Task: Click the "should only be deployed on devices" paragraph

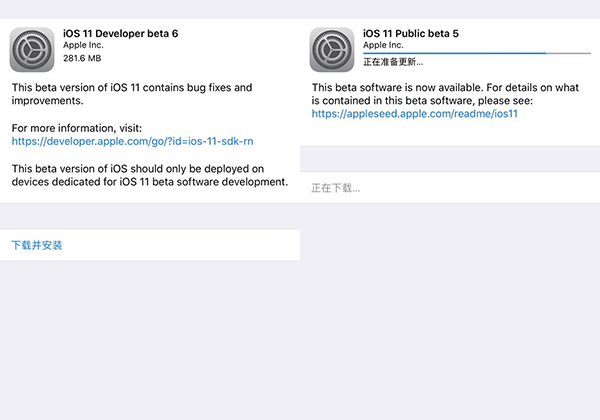Action: [150, 175]
